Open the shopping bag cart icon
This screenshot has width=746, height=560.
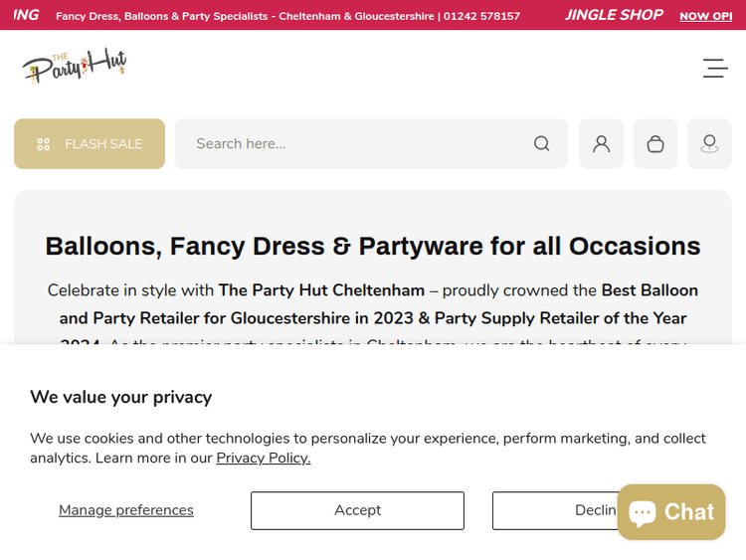(x=654, y=144)
